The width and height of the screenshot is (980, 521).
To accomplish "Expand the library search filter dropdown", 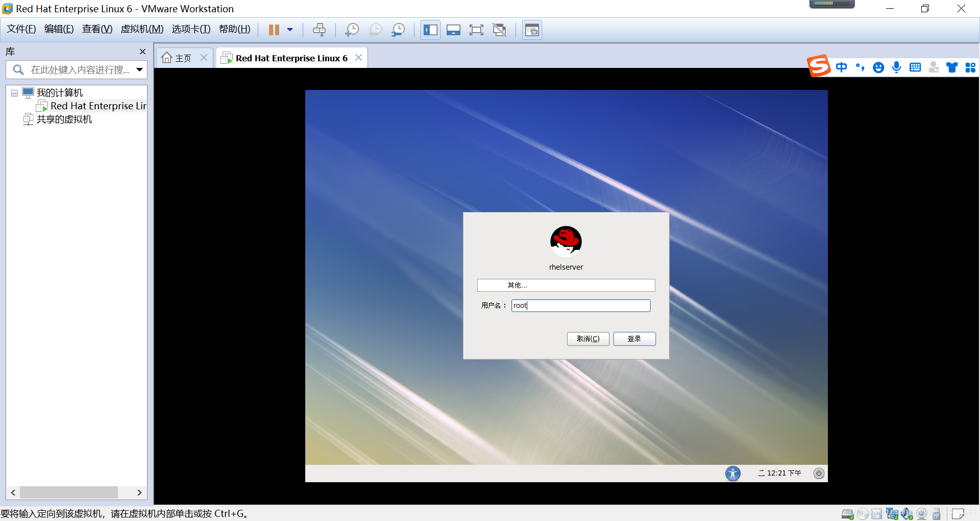I will click(x=139, y=70).
